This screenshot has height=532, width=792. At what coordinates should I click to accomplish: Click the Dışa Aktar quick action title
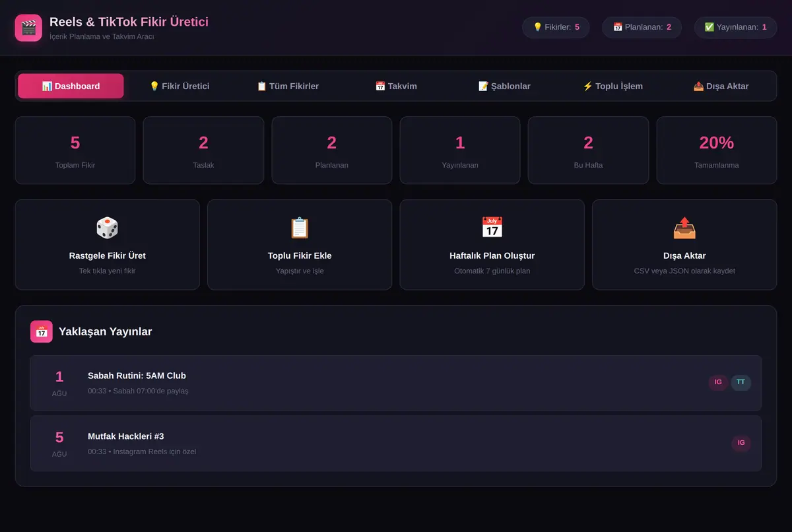[x=684, y=255]
